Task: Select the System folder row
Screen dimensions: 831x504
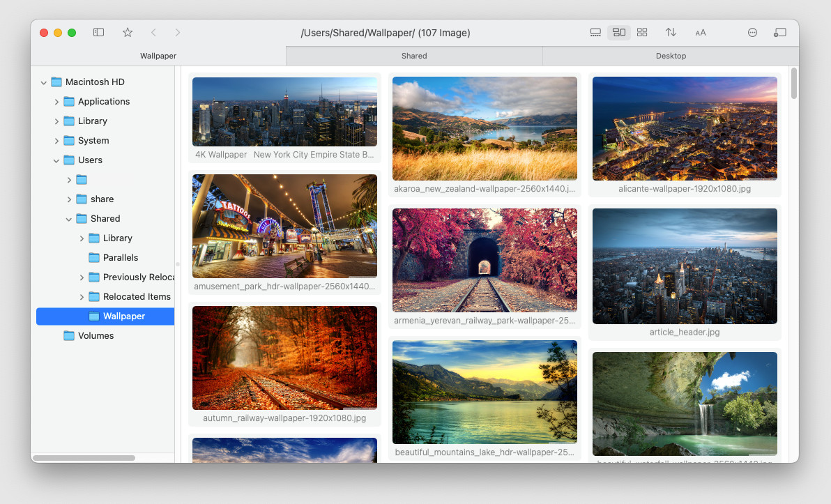Action: tap(105, 140)
